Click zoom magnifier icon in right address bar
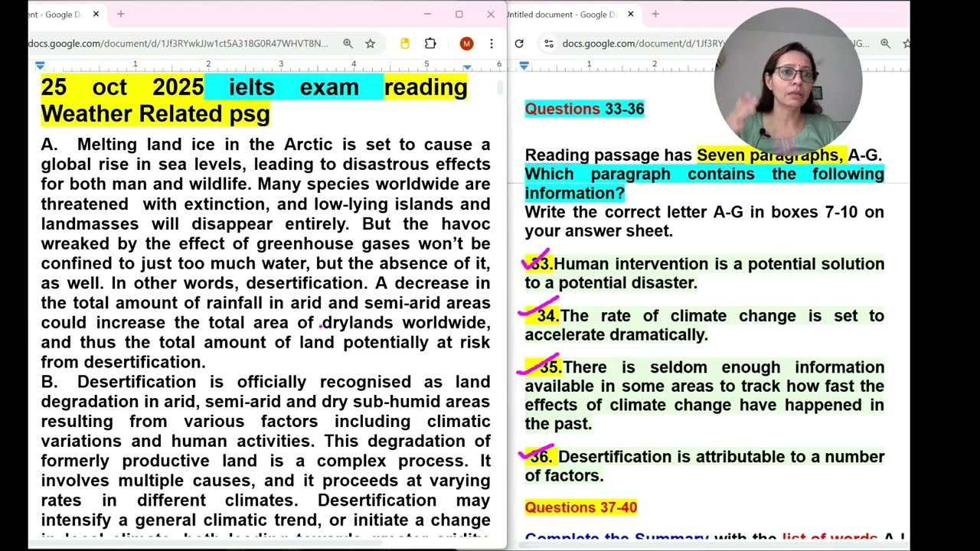Viewport: 980px width, 551px height. click(886, 44)
